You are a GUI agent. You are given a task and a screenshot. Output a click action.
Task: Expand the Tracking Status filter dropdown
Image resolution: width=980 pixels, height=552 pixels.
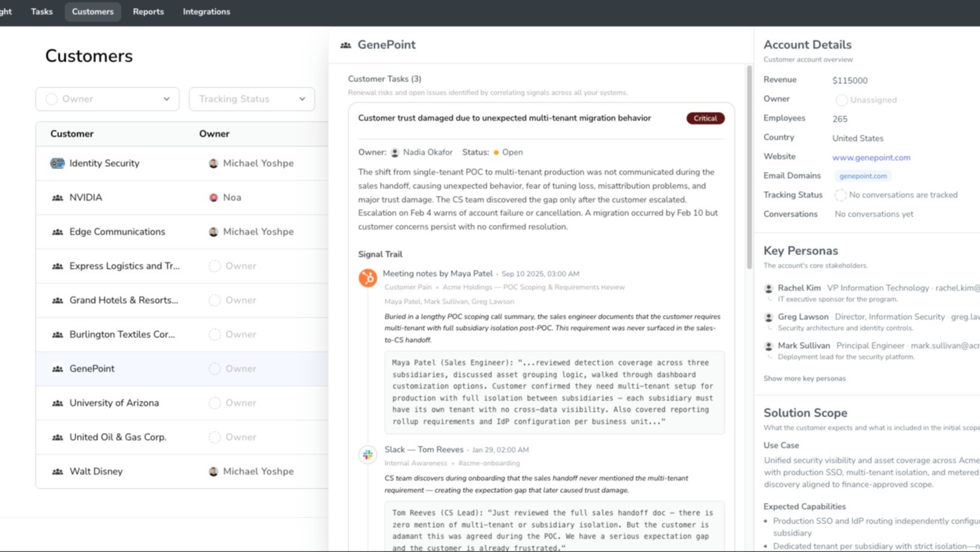[x=252, y=99]
